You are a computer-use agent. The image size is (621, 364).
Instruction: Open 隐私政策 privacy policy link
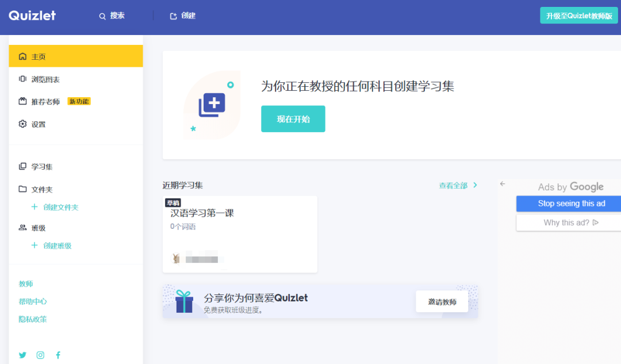33,319
